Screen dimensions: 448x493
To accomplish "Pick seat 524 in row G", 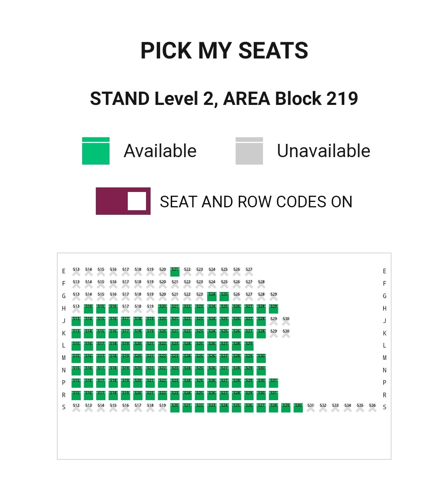I will pyautogui.click(x=212, y=296).
